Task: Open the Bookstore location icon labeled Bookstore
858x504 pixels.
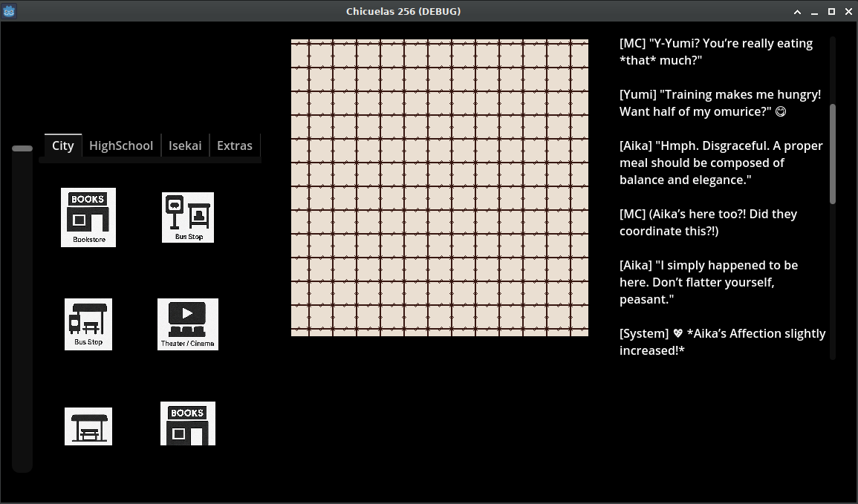Action: click(88, 217)
